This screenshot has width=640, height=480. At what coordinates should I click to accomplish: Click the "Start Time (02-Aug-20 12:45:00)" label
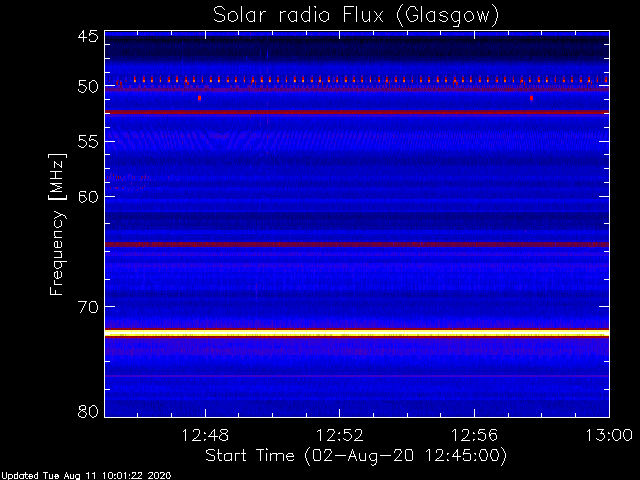point(356,456)
